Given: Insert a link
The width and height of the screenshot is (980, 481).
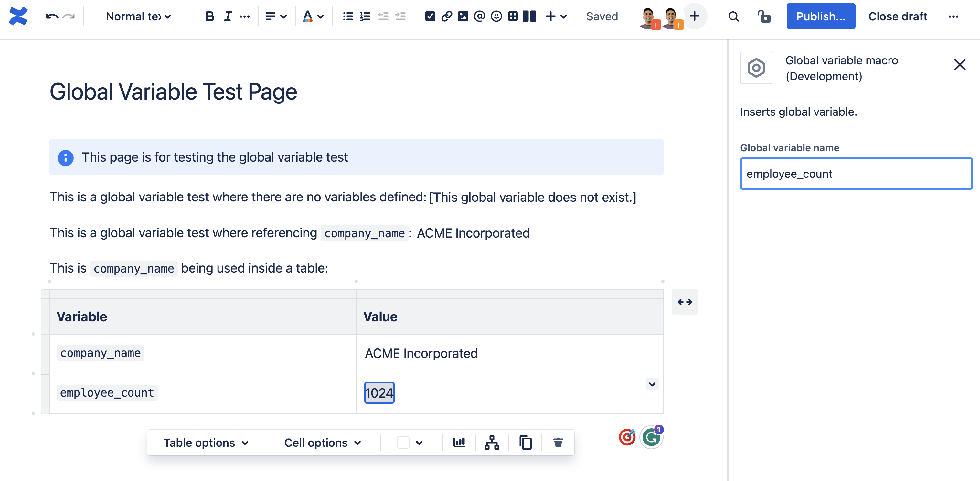Looking at the screenshot, I should (446, 16).
